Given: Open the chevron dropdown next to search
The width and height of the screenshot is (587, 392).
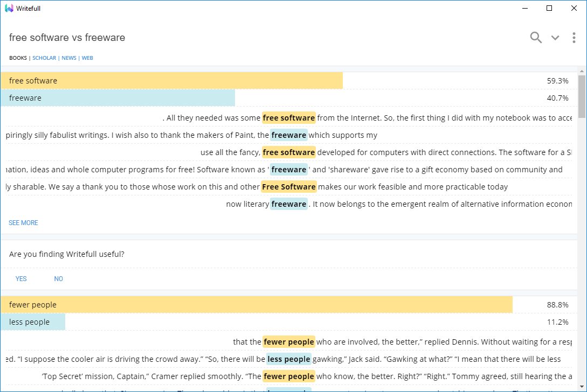Looking at the screenshot, I should coord(555,38).
